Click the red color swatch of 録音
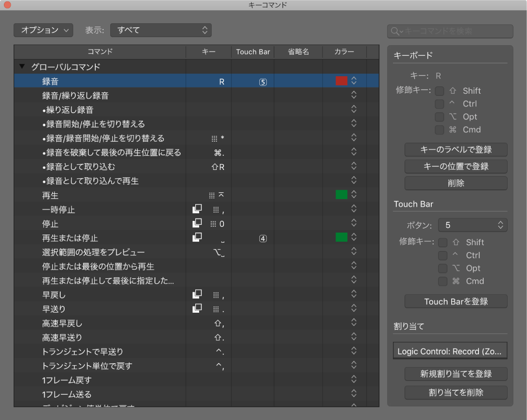527x420 pixels. [341, 81]
